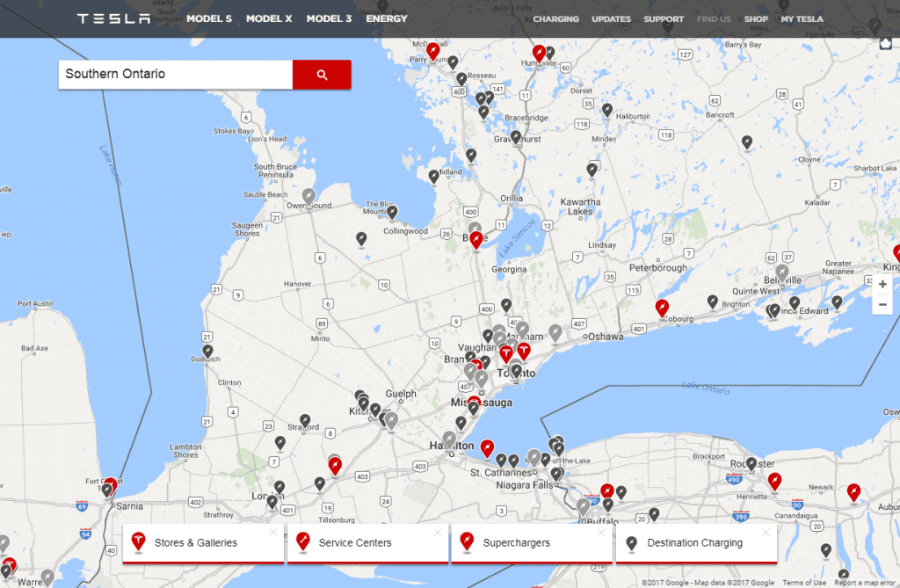Open the Model S menu item
Screen dimensions: 900x588
click(x=209, y=19)
